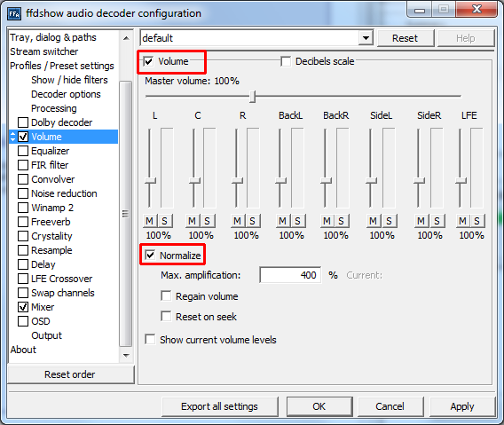The height and width of the screenshot is (425, 504).
Task: Select Output in the list
Action: click(x=47, y=335)
